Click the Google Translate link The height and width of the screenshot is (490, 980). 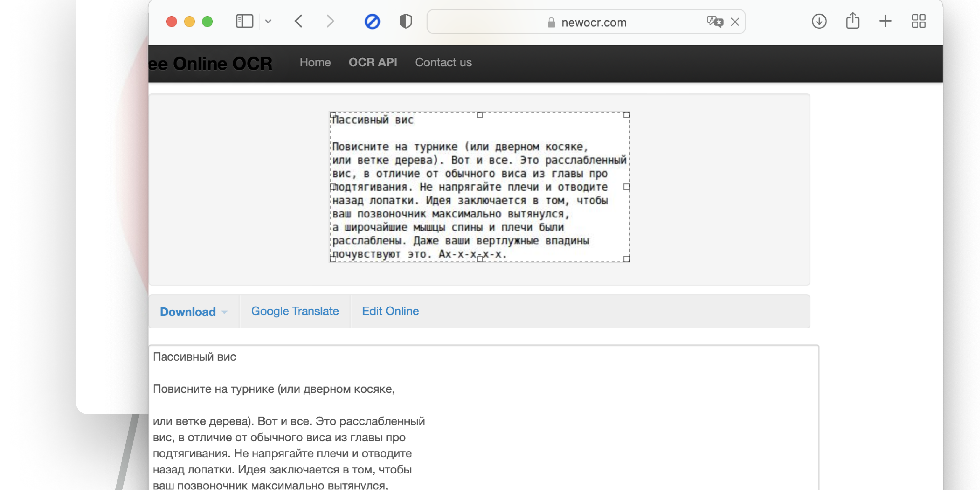pyautogui.click(x=295, y=311)
